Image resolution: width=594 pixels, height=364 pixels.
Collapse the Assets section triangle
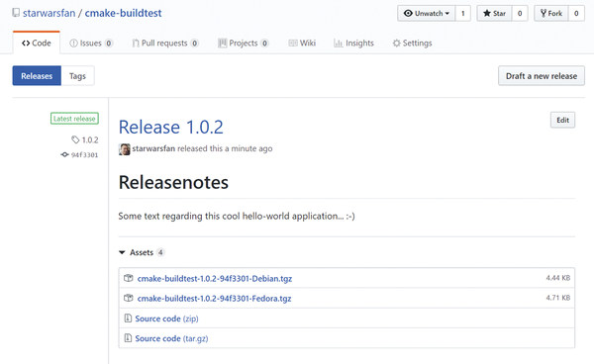[122, 252]
